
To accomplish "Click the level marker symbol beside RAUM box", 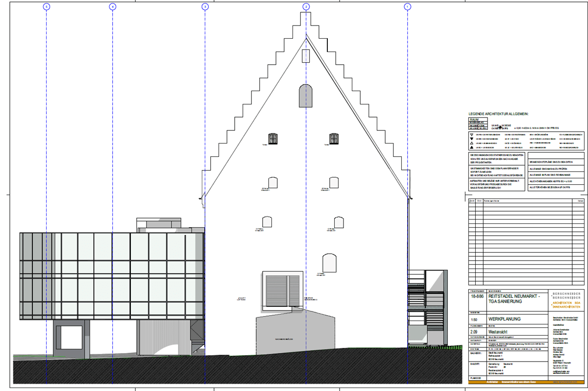I will (500, 127).
